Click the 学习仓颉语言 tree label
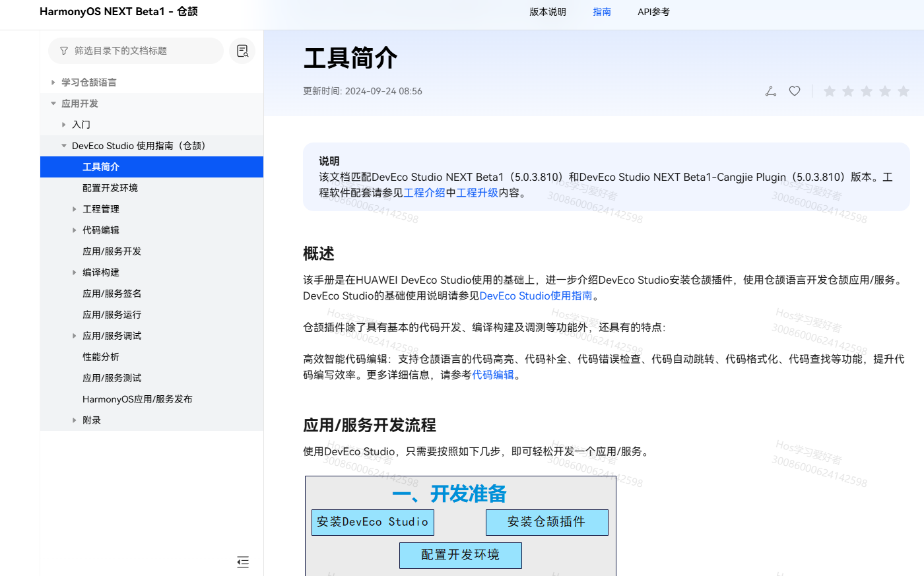Image resolution: width=924 pixels, height=576 pixels. tap(89, 82)
